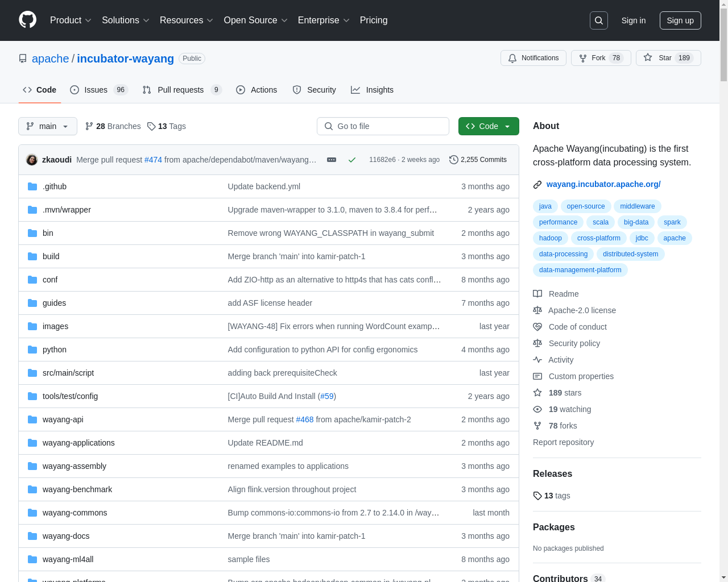
Task: Switch to the Security tab
Action: click(314, 90)
